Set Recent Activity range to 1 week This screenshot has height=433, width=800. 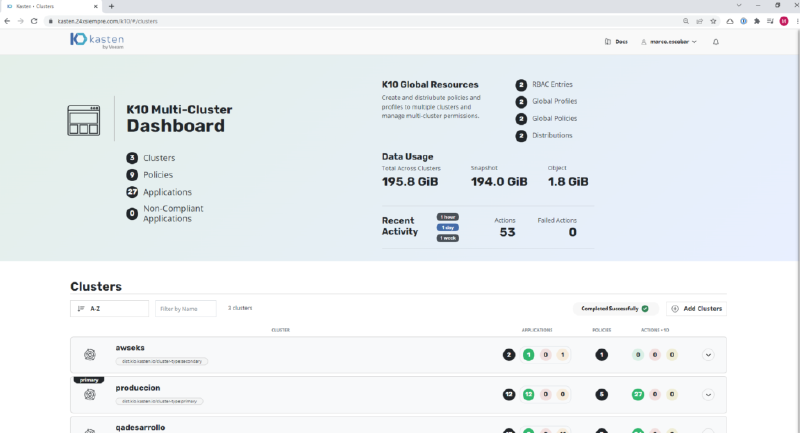tap(447, 238)
